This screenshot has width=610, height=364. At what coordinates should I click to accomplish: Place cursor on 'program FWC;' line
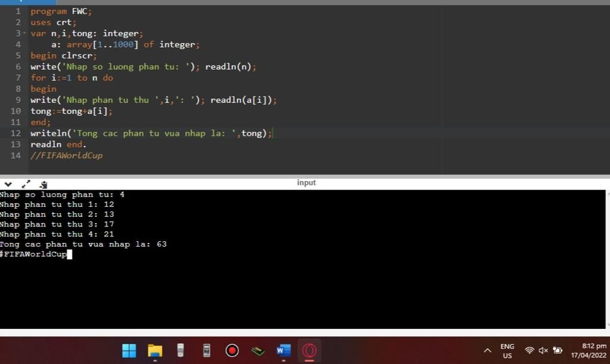click(x=61, y=11)
